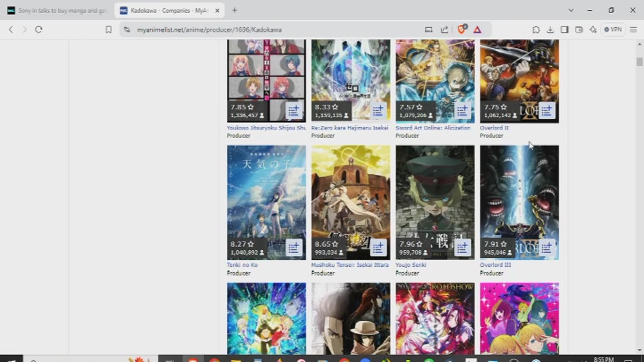
Task: Open picture-in-picture screen icon in address bar
Action: coord(429,30)
